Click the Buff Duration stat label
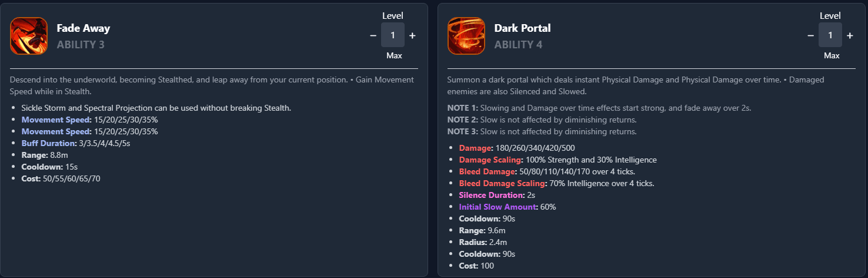The height and width of the screenshot is (278, 868). pos(48,143)
